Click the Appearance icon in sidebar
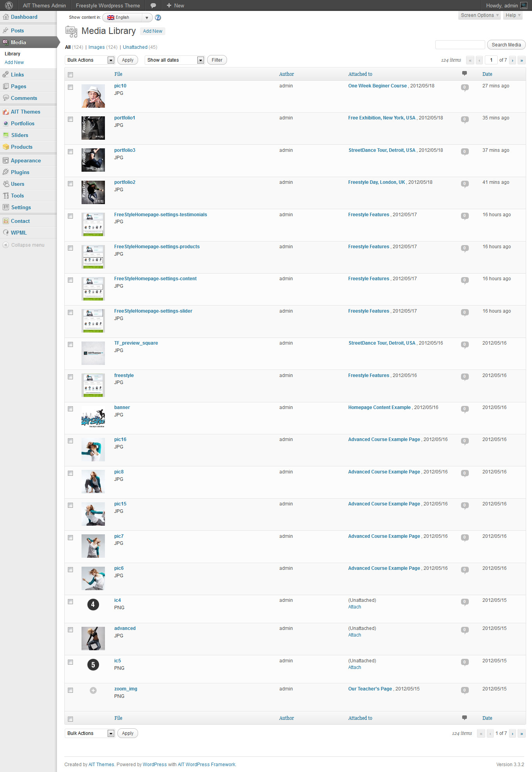The width and height of the screenshot is (532, 772). click(6, 160)
